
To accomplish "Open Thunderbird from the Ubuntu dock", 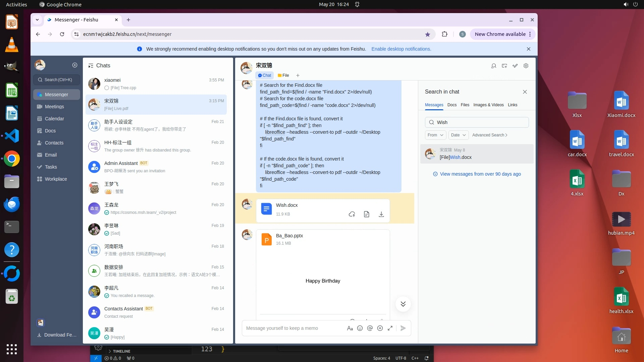I will pos(12,204).
